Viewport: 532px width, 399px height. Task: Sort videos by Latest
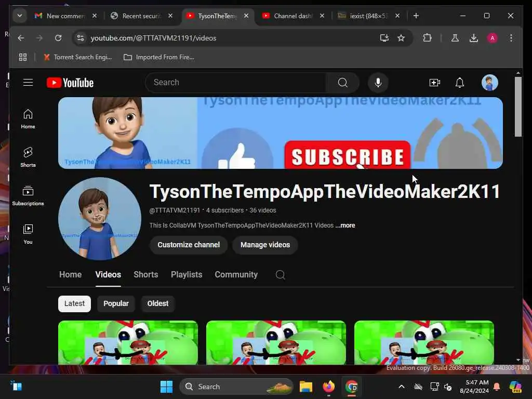pos(74,303)
